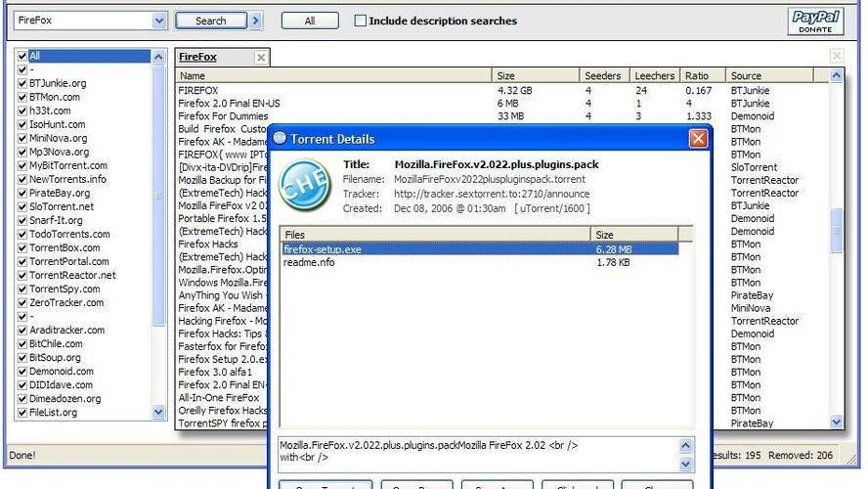Uncheck PirateBay.org site

point(22,193)
